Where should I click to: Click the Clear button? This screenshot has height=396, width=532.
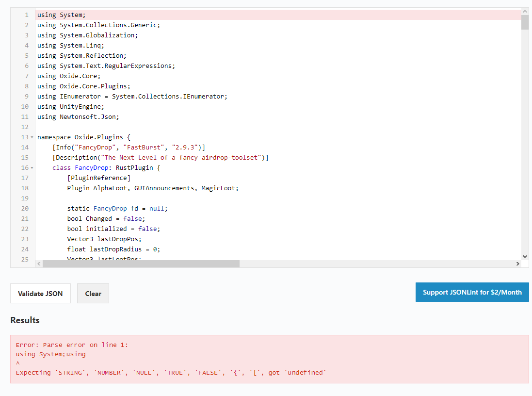[x=93, y=294]
